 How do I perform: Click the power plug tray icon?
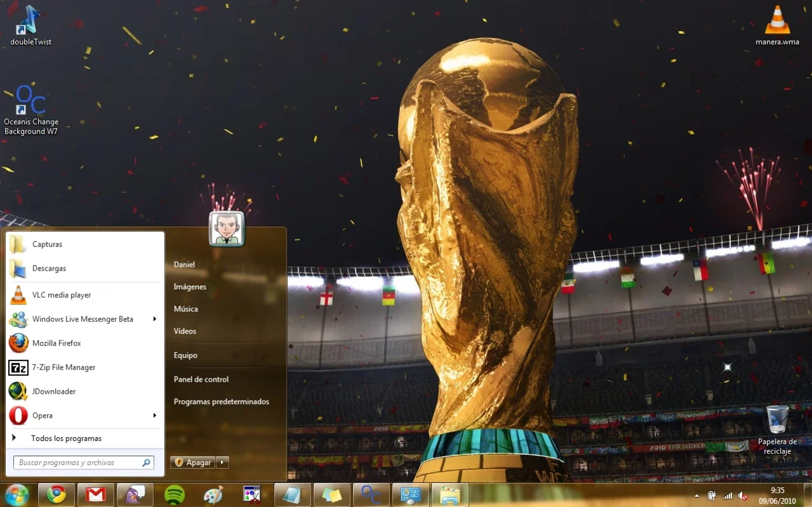(712, 496)
